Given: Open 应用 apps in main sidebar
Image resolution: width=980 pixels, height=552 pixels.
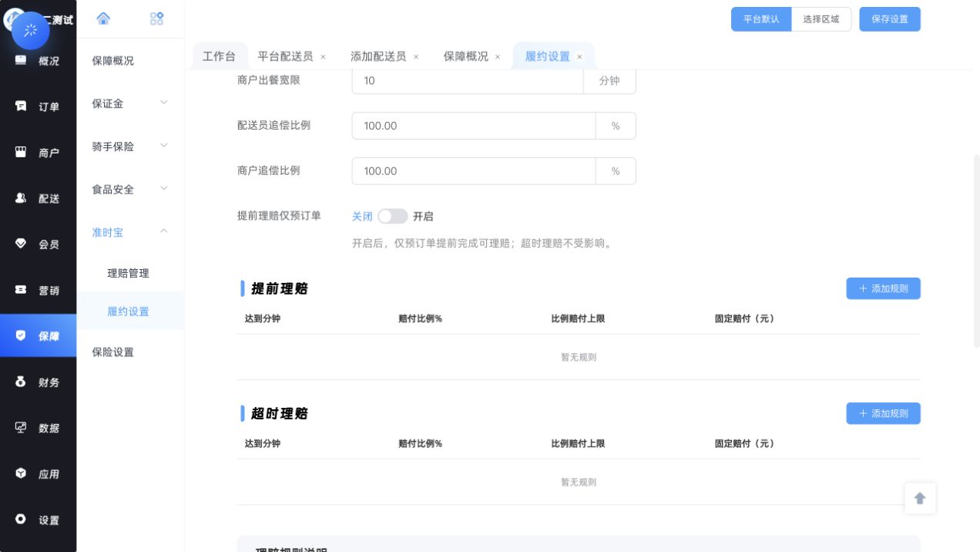Looking at the screenshot, I should (x=38, y=473).
